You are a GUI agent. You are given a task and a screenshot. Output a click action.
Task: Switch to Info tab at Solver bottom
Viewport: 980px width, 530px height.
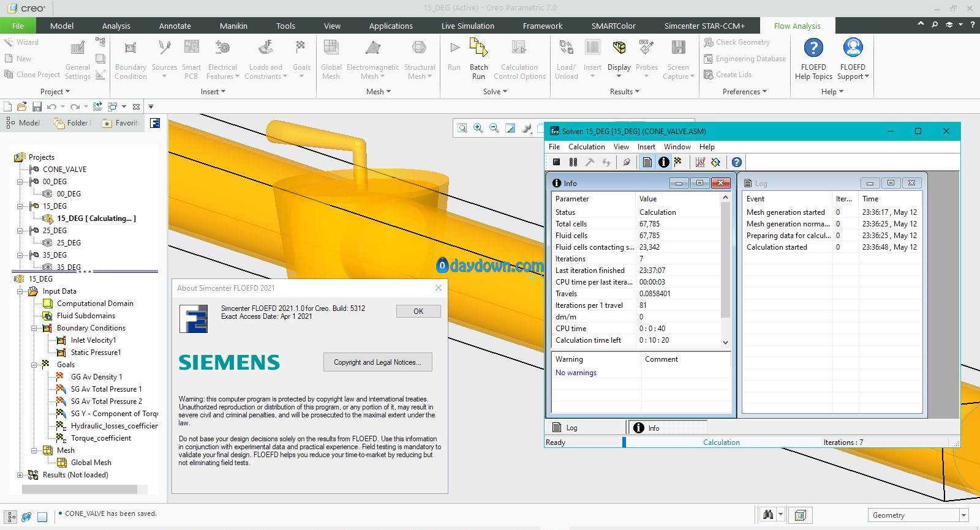point(668,428)
